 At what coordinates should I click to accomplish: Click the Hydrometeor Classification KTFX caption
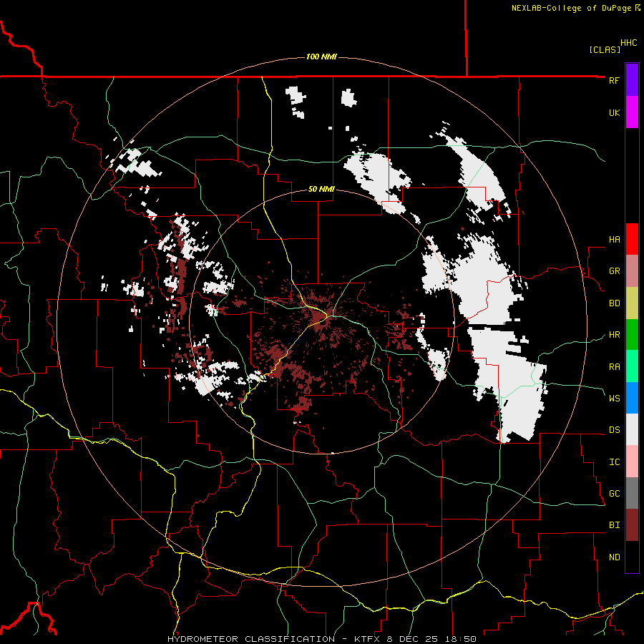pos(321,639)
